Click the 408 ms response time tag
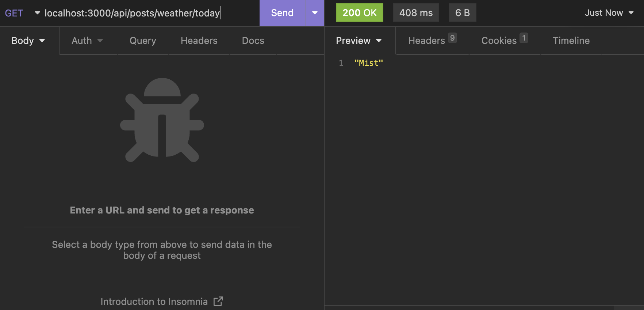Image resolution: width=644 pixels, height=310 pixels. (x=416, y=13)
